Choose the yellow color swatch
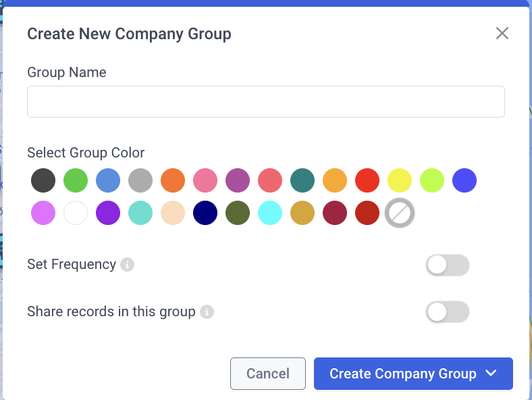The height and width of the screenshot is (400, 532). point(400,180)
